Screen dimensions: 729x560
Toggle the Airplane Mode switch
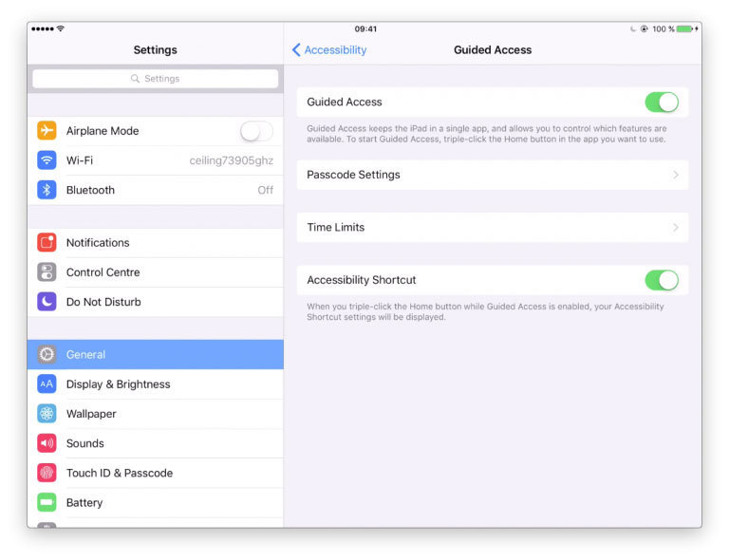pos(256,131)
